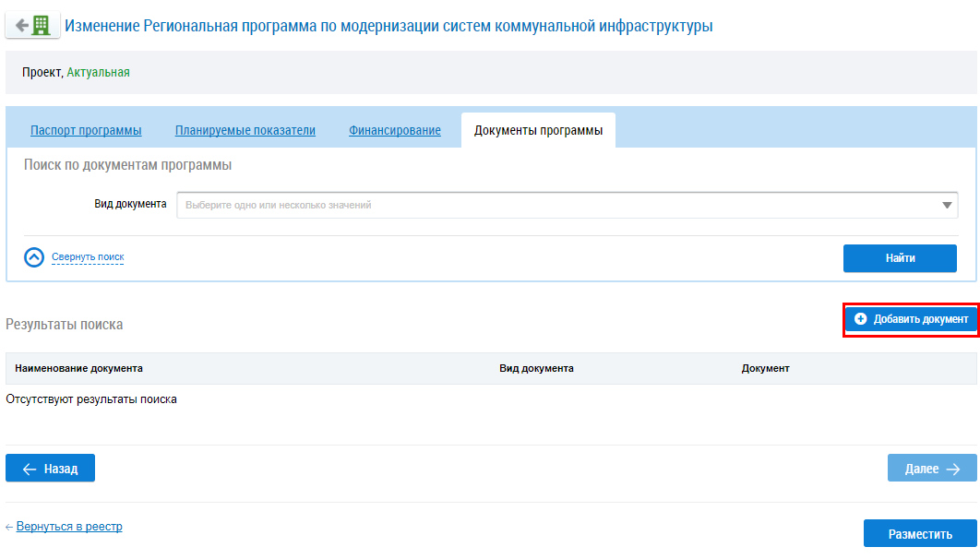
Task: Click the Документ column header
Action: pyautogui.click(x=765, y=368)
